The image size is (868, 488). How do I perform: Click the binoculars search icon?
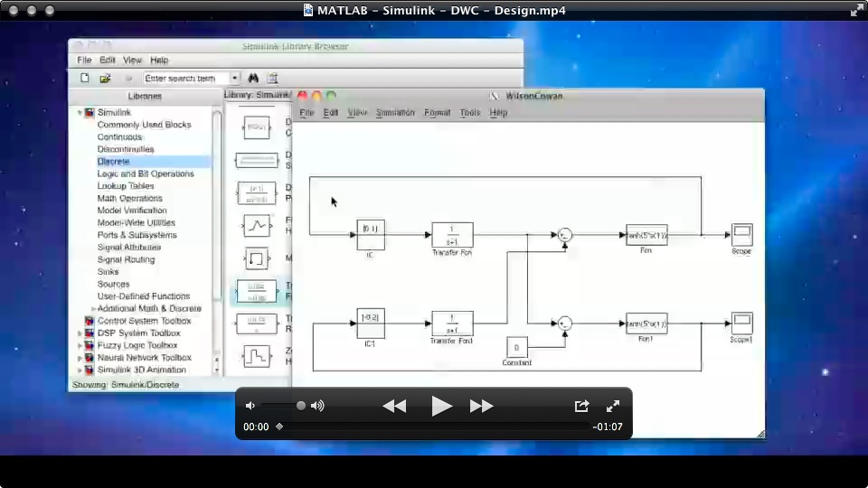(x=253, y=79)
